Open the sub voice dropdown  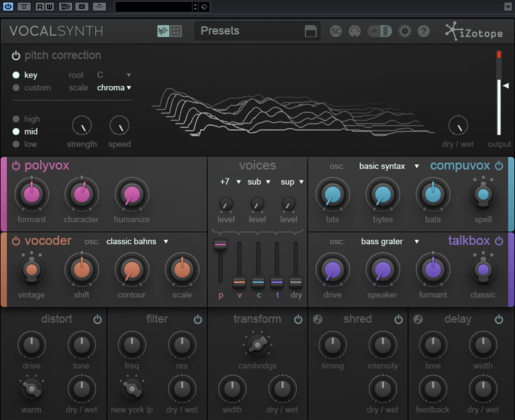[259, 182]
